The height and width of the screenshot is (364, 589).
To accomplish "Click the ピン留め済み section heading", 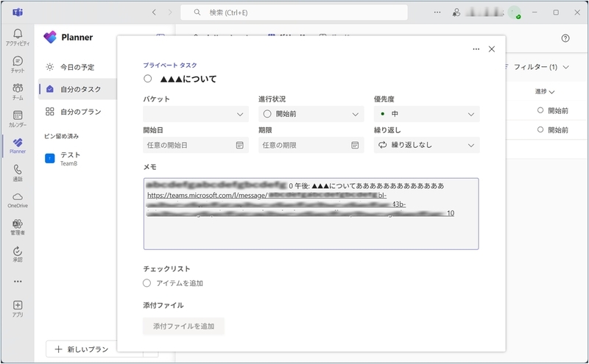I will [x=61, y=136].
